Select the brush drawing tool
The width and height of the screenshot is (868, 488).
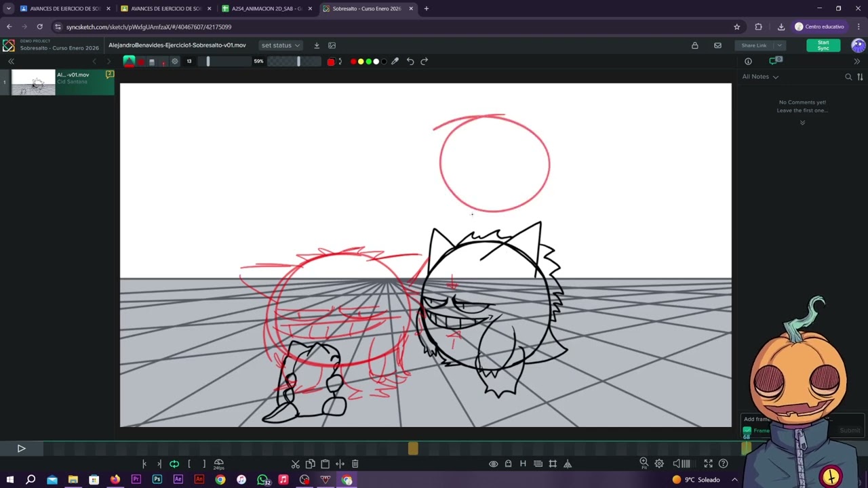pyautogui.click(x=129, y=61)
